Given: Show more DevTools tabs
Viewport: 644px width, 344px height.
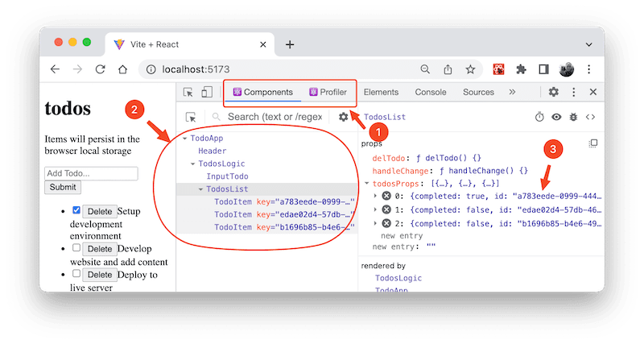Looking at the screenshot, I should pos(512,92).
